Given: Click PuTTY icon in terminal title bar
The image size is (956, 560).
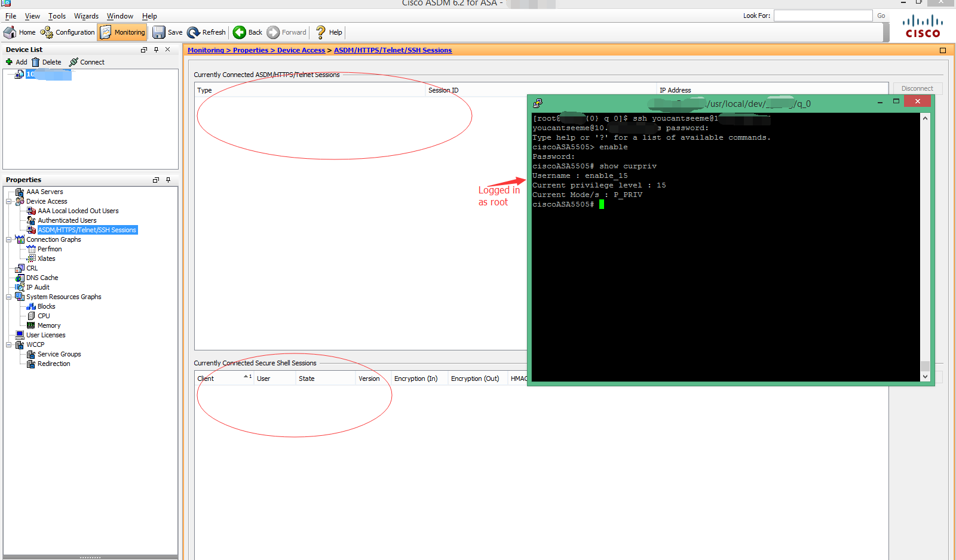Looking at the screenshot, I should pos(538,103).
